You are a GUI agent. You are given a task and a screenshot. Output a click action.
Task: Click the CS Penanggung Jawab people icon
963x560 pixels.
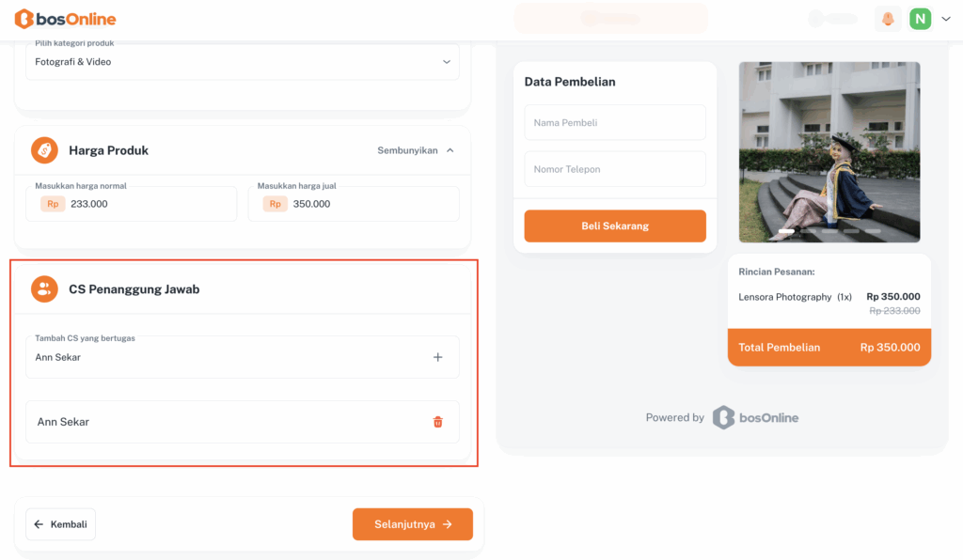point(44,289)
